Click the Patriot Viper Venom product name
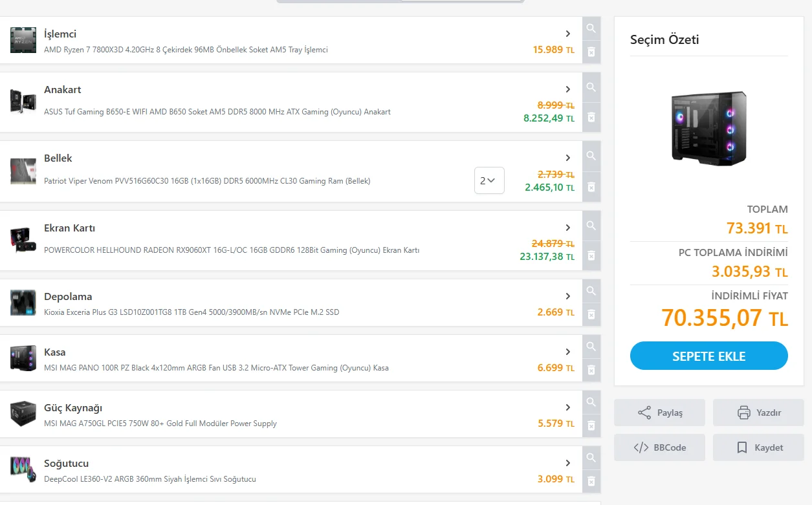Viewport: 812px width, 505px height. [207, 181]
